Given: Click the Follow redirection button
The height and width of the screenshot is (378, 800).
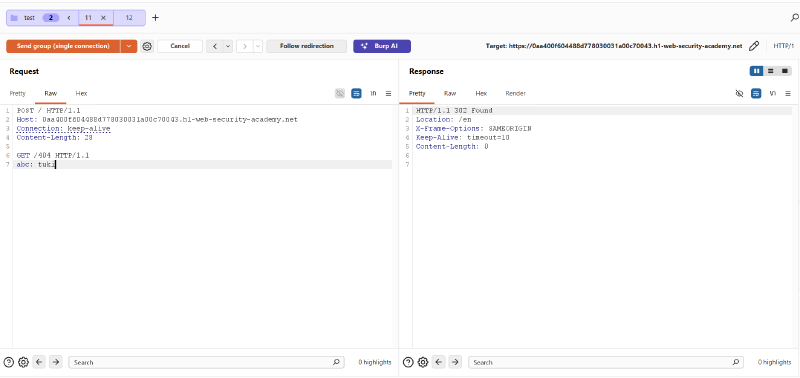Looking at the screenshot, I should pyautogui.click(x=307, y=46).
